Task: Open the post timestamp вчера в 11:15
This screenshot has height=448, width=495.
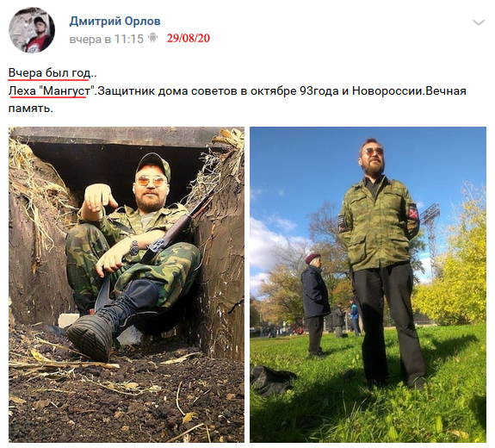Action: pyautogui.click(x=107, y=39)
